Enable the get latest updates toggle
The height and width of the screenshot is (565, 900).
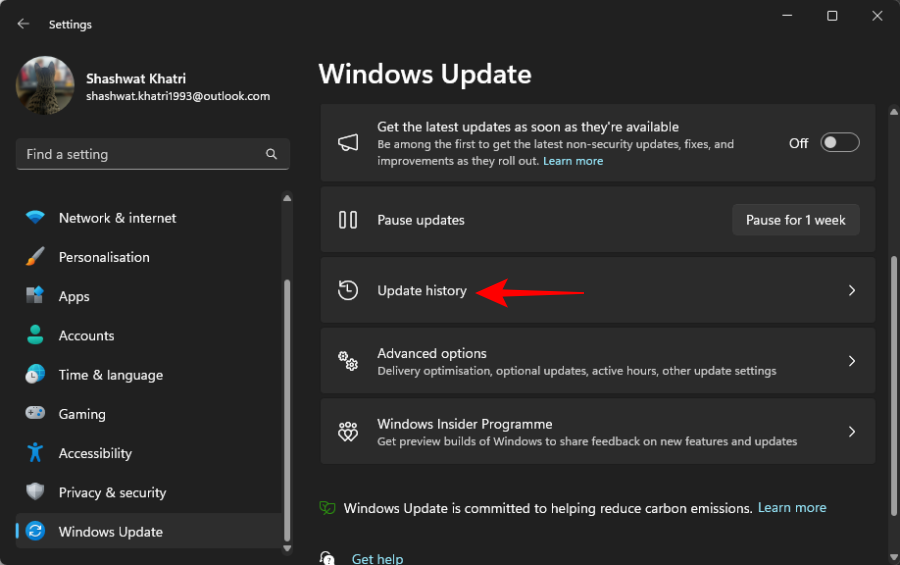click(839, 143)
